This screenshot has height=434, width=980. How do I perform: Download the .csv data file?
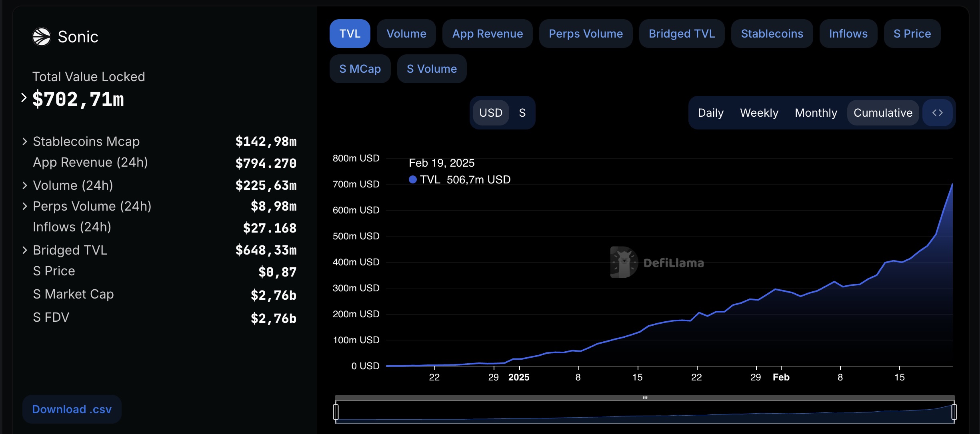72,409
